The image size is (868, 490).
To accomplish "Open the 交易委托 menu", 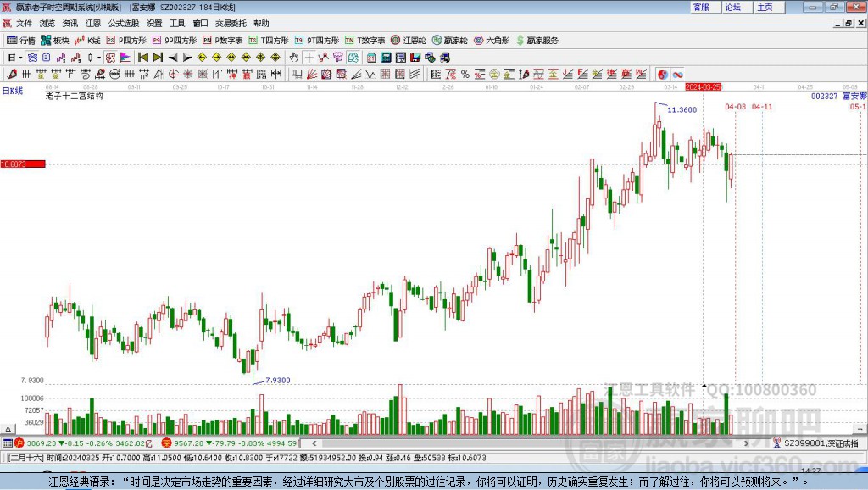I will click(x=231, y=23).
